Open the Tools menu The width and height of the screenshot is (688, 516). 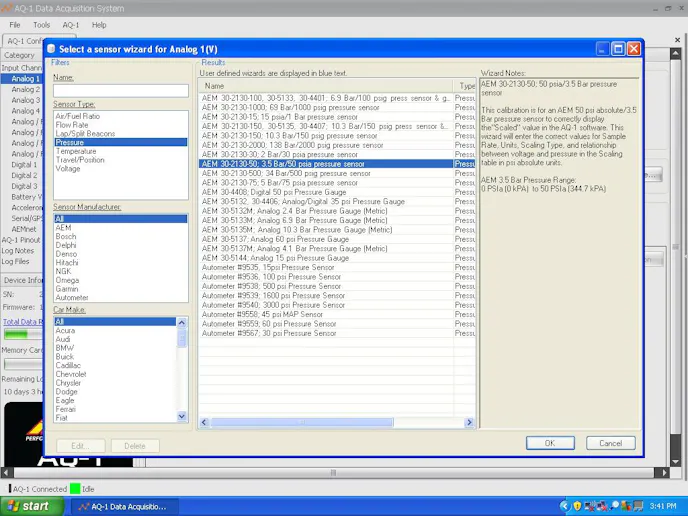[x=41, y=24]
